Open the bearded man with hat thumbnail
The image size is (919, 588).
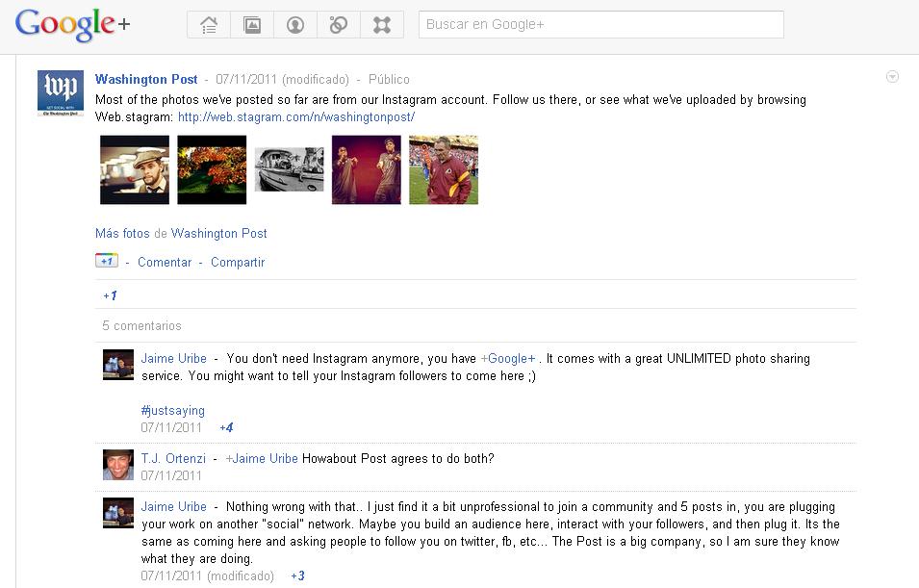135,170
